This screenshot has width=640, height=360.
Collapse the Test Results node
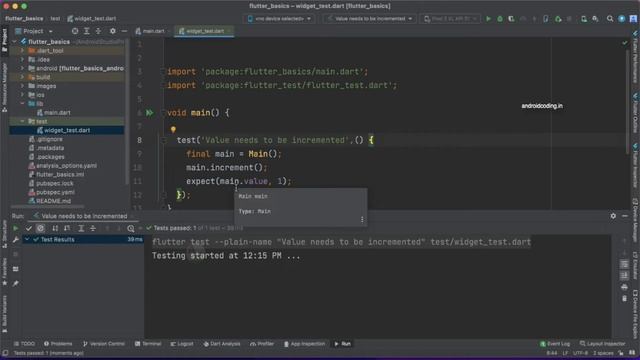pyautogui.click(x=27, y=240)
